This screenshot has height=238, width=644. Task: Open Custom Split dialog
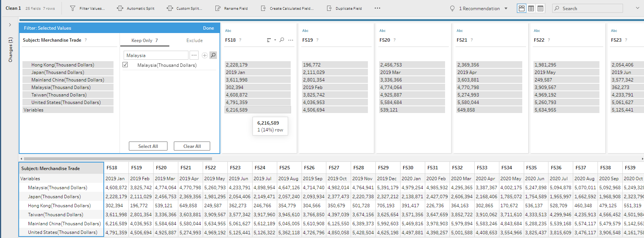click(184, 8)
